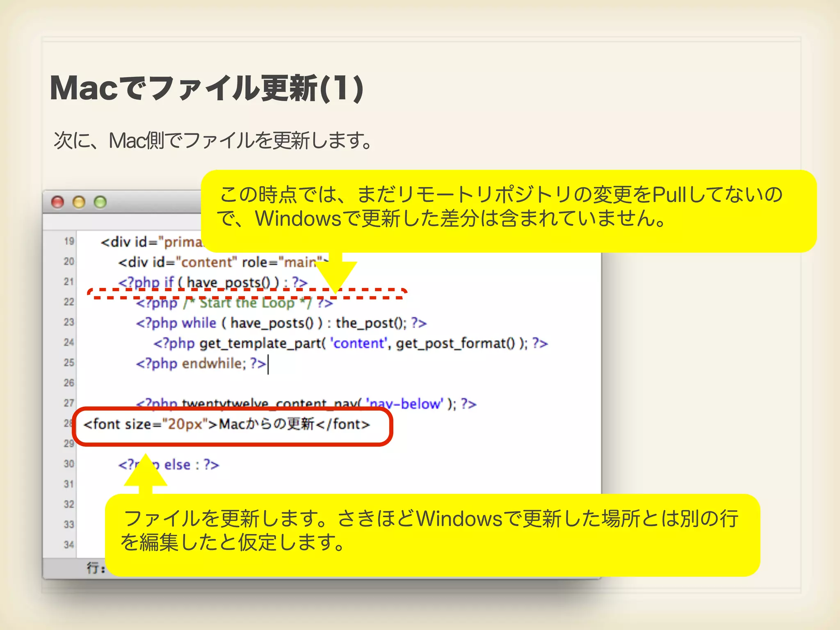The width and height of the screenshot is (840, 630).
Task: Click the while have_posts() code line
Action: click(281, 323)
